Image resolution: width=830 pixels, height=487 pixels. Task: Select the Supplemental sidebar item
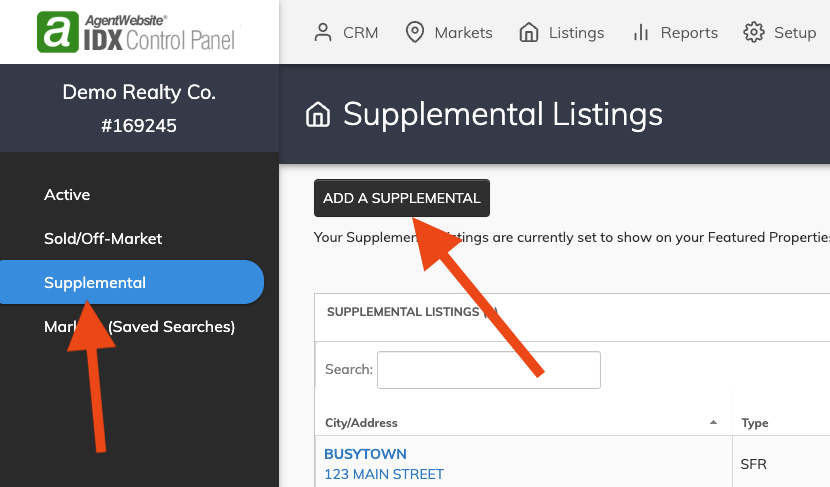(x=132, y=282)
